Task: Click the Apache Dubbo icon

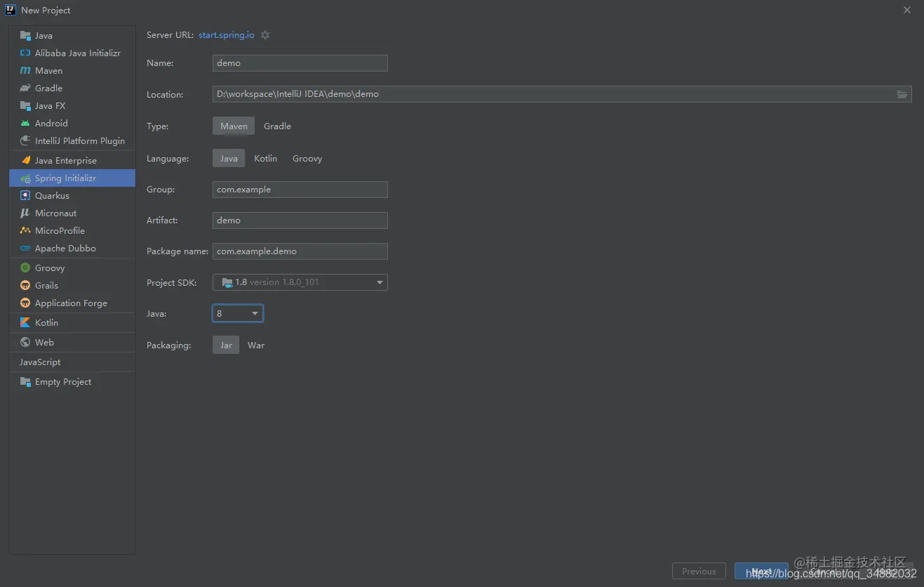Action: coord(25,248)
